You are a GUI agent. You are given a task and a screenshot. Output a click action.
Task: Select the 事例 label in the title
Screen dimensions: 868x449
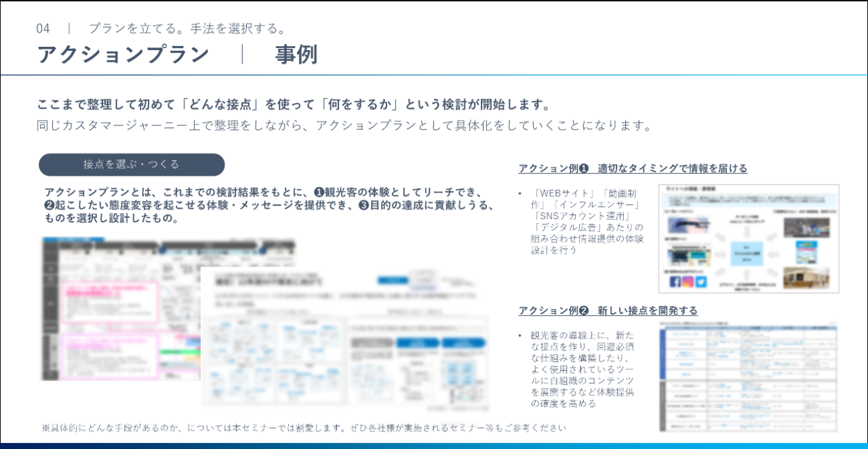[x=296, y=55]
